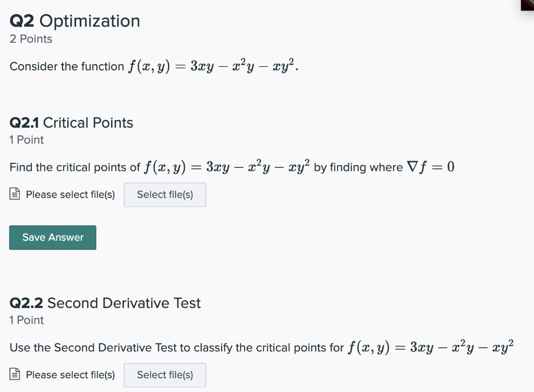Click the '1 Point' label under Q2.1
The height and width of the screenshot is (392, 534).
(x=27, y=140)
